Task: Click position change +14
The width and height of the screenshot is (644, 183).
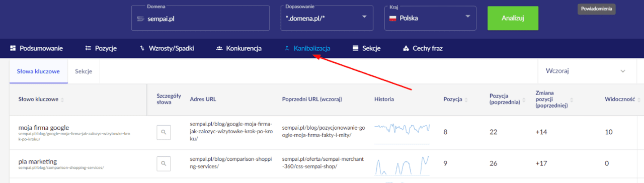Action: click(x=541, y=132)
